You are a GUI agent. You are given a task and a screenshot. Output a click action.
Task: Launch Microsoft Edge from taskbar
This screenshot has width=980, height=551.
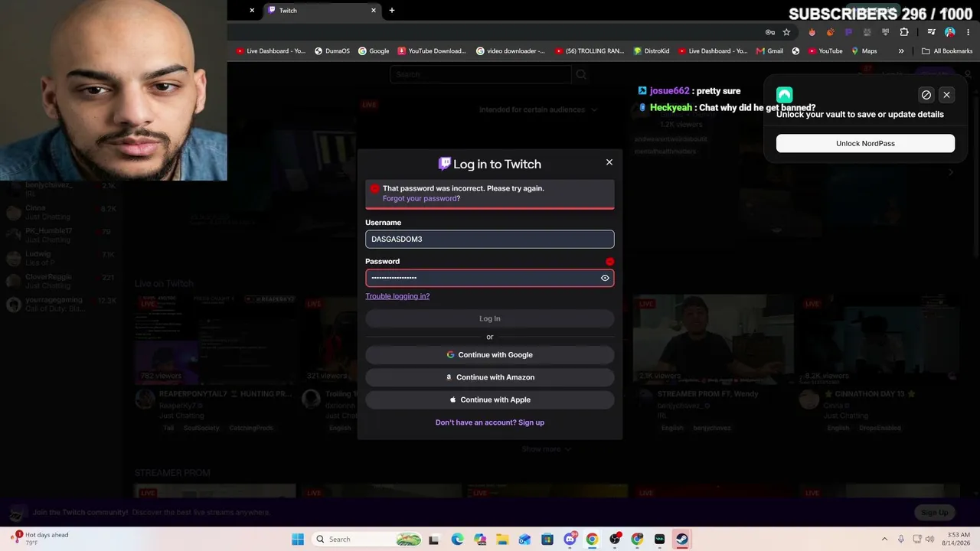(457, 540)
